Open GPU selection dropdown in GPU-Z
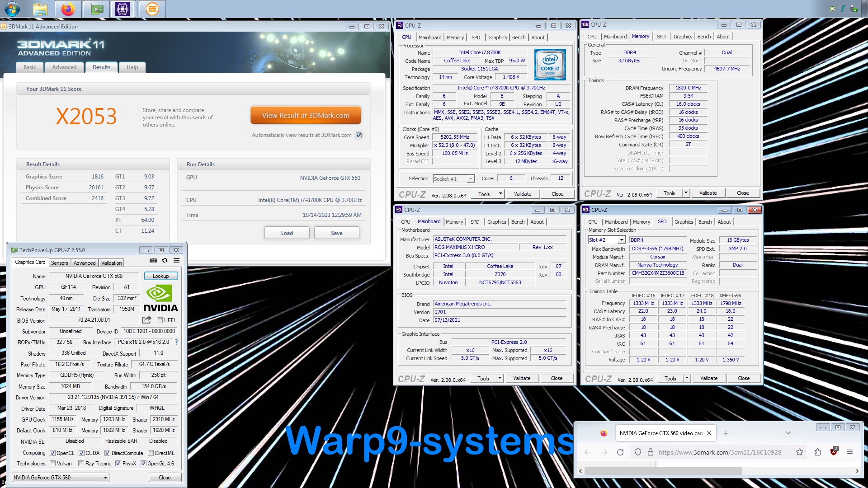868x488 pixels. pyautogui.click(x=61, y=478)
